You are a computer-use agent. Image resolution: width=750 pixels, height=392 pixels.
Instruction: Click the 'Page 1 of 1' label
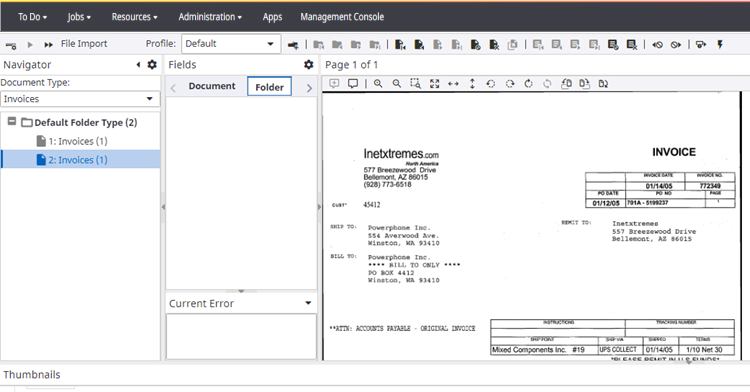tap(352, 65)
